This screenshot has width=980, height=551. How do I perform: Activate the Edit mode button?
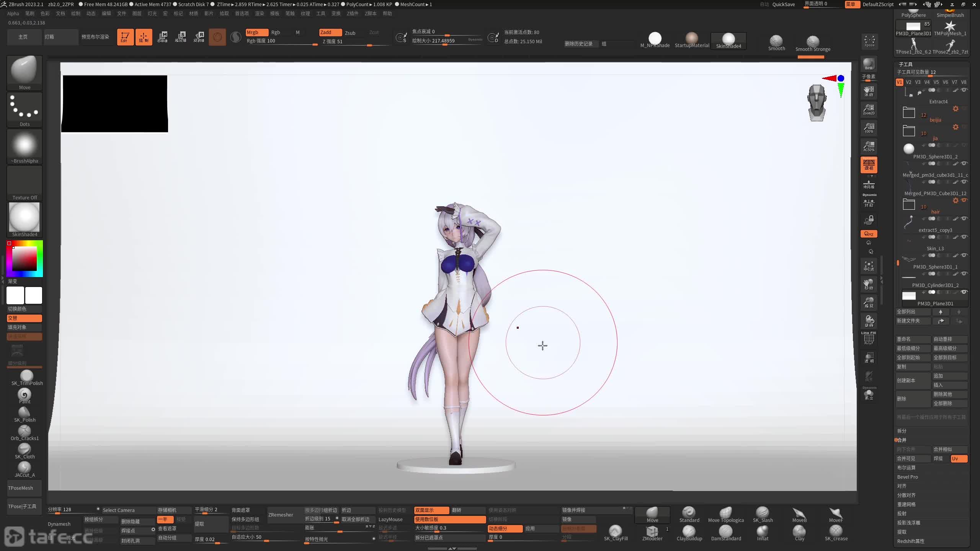click(125, 37)
